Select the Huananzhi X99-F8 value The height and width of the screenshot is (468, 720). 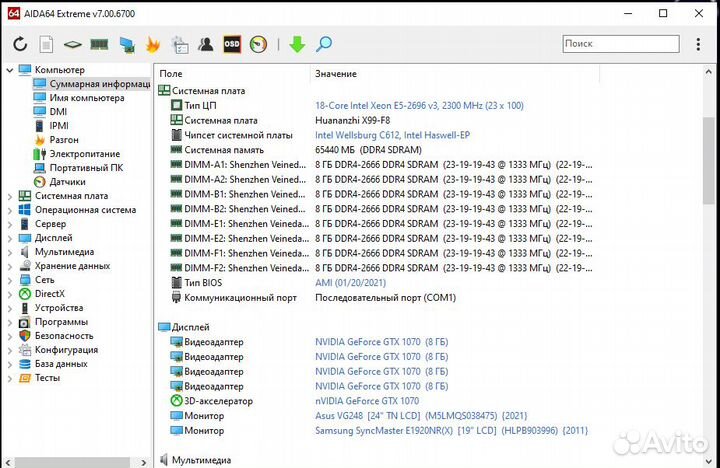click(353, 120)
